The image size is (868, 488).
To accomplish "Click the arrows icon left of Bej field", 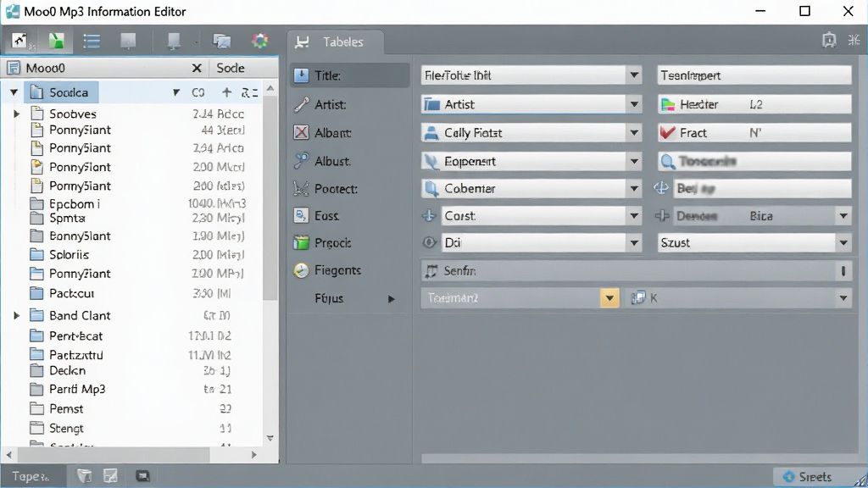I will pos(661,188).
